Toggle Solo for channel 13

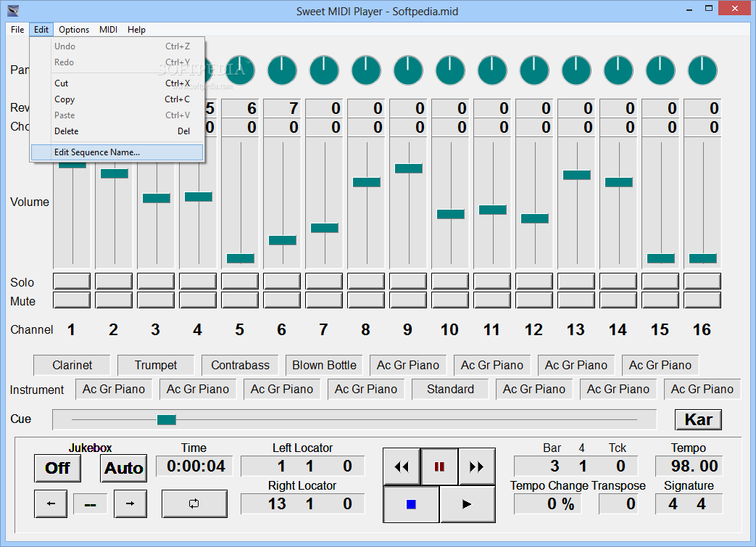point(576,281)
